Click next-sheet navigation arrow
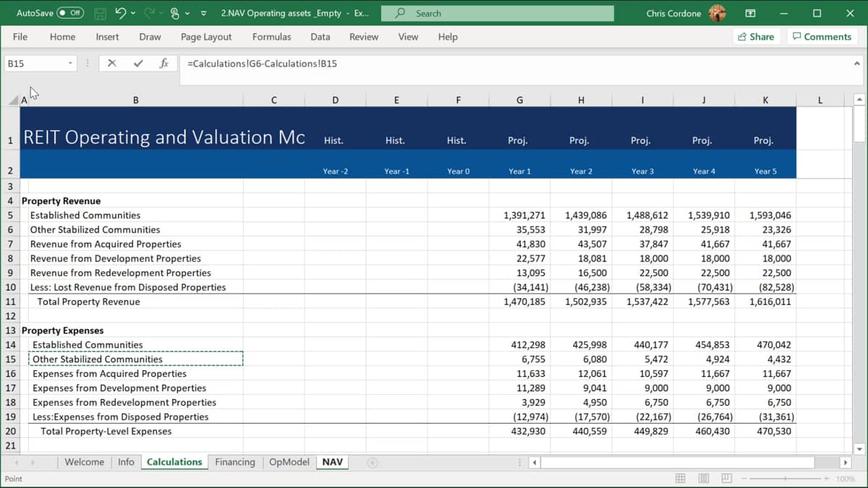This screenshot has width=868, height=488. coord(34,463)
